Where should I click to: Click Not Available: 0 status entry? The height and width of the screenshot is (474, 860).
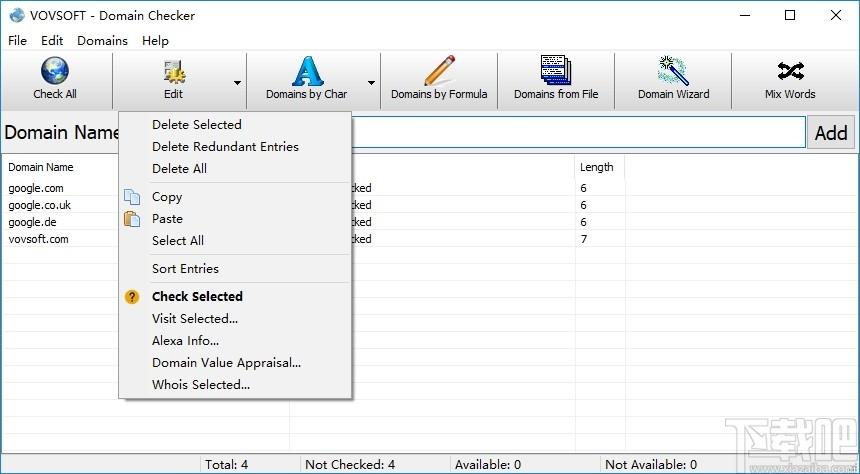(x=651, y=465)
